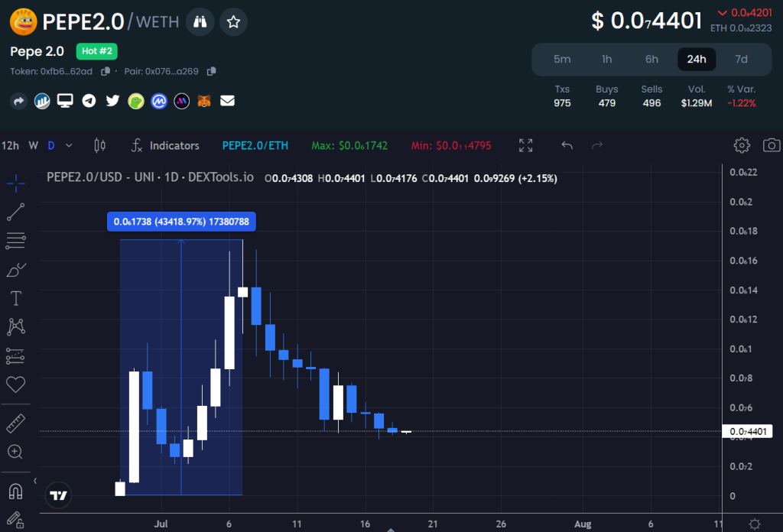Select the 1h timeframe tab

(606, 59)
